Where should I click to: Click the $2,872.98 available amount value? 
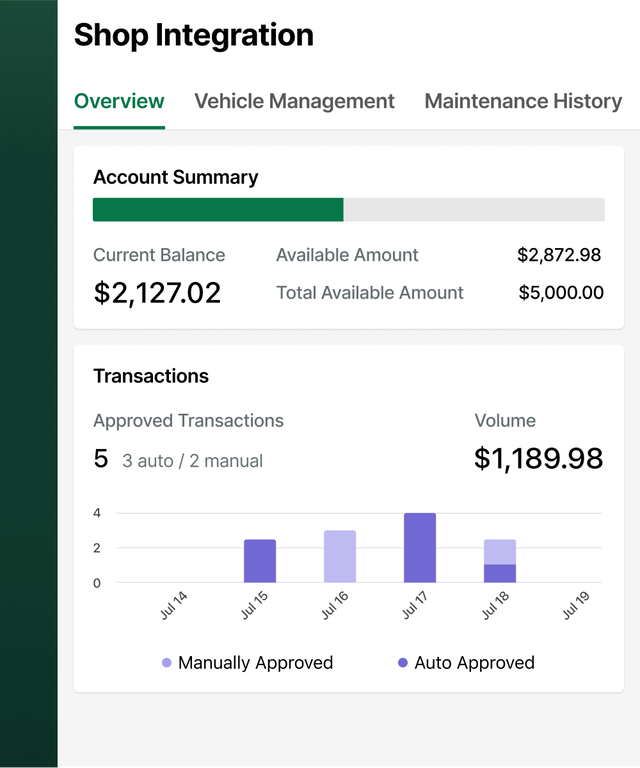[x=559, y=255]
